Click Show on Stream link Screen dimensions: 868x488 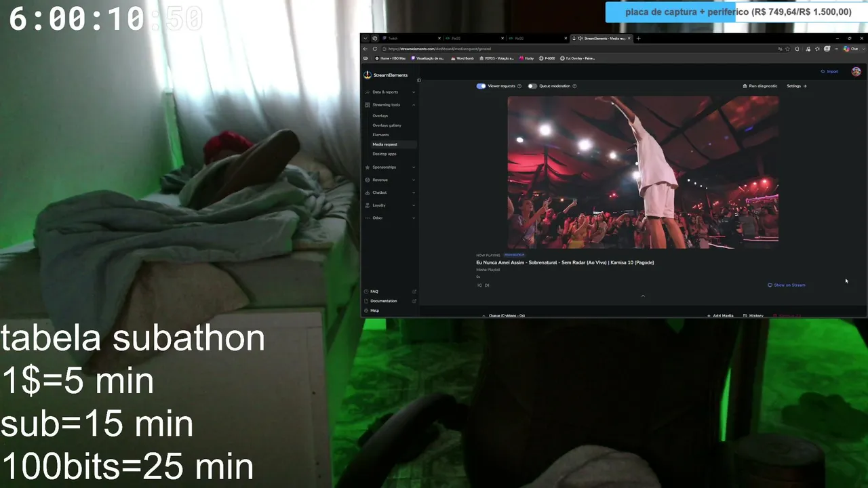pos(787,285)
